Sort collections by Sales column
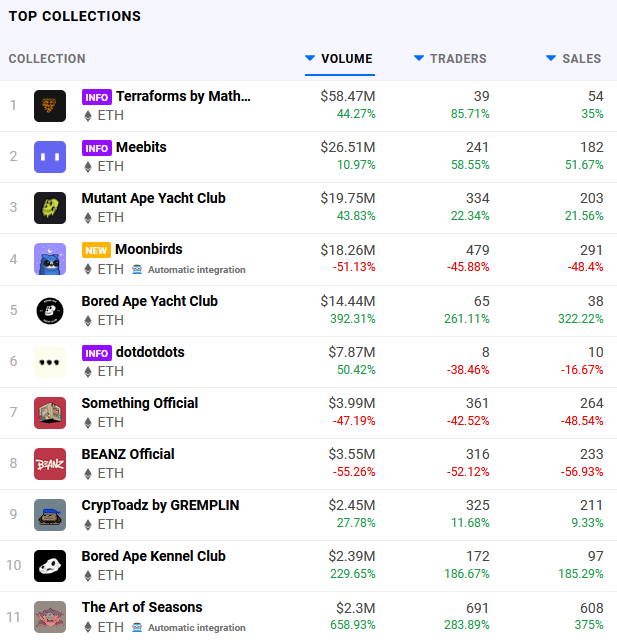 574,59
